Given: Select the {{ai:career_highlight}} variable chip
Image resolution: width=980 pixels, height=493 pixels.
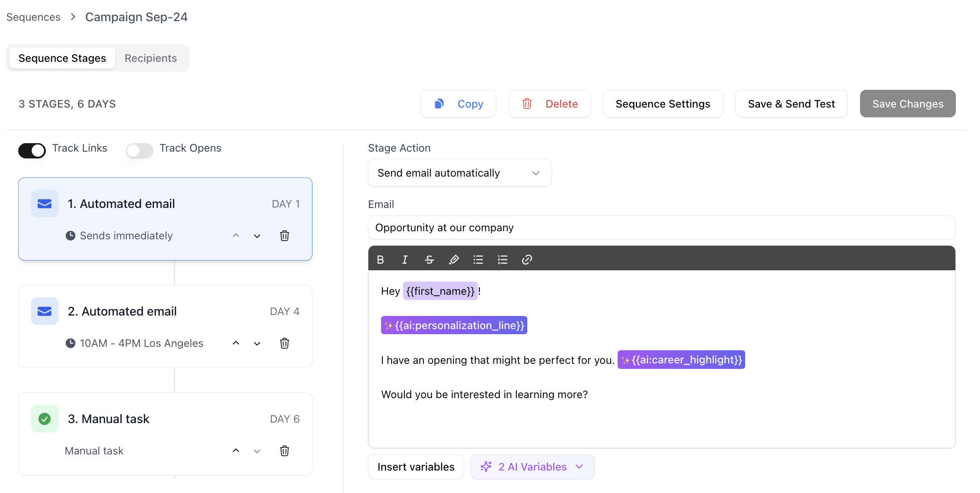Looking at the screenshot, I should coord(681,360).
